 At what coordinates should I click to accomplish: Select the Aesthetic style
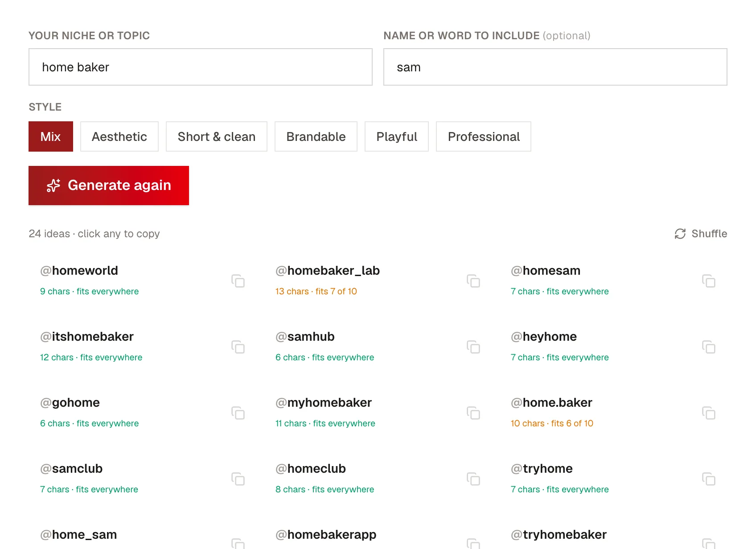coord(119,136)
